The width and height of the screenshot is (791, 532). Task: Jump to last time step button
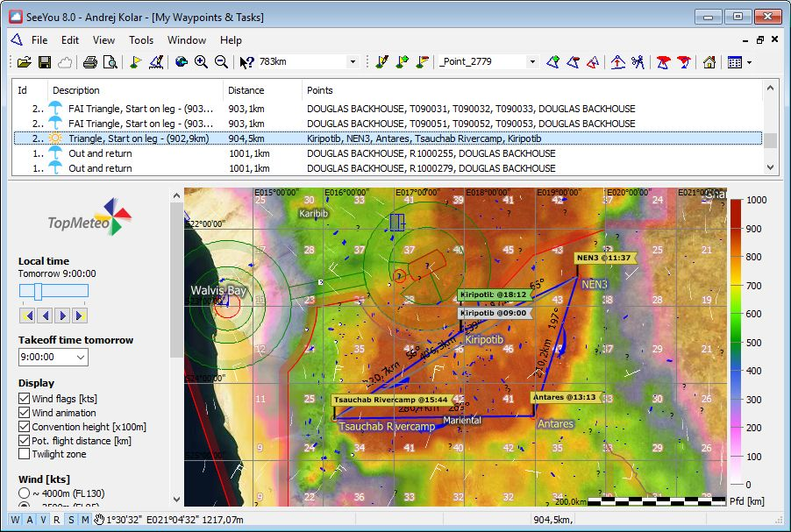click(80, 316)
